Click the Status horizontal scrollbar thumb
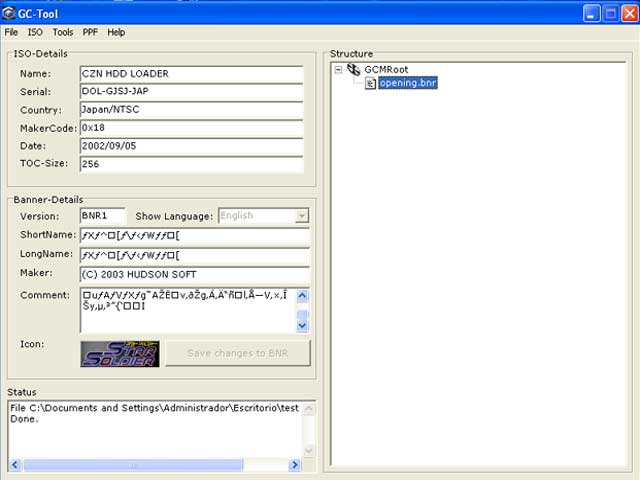640x480 pixels. tap(133, 465)
